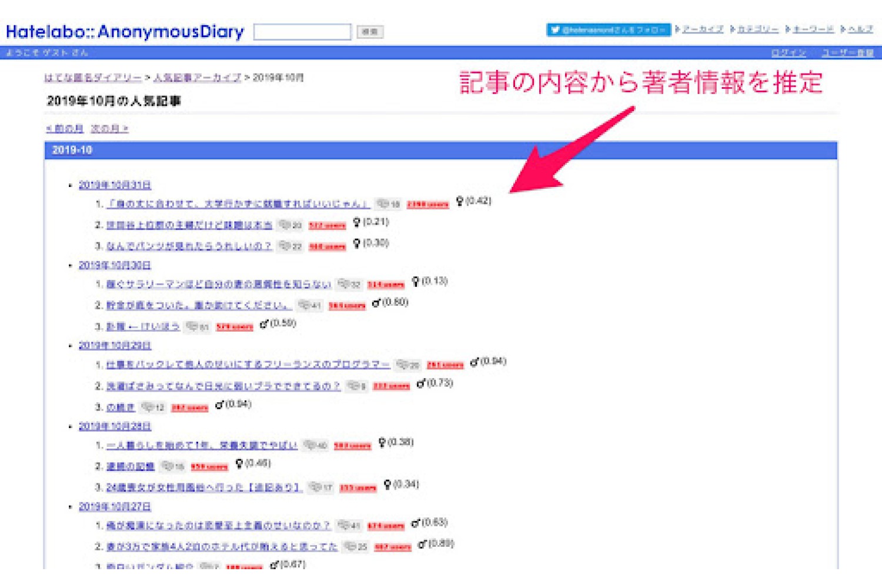882x588 pixels.
Task: Click the Hatelabo::AnonymousDiary logo
Action: coord(125,32)
